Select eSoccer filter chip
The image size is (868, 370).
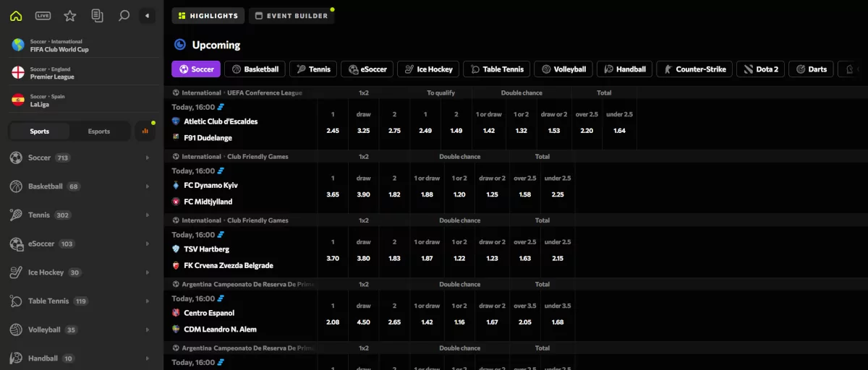pyautogui.click(x=367, y=69)
